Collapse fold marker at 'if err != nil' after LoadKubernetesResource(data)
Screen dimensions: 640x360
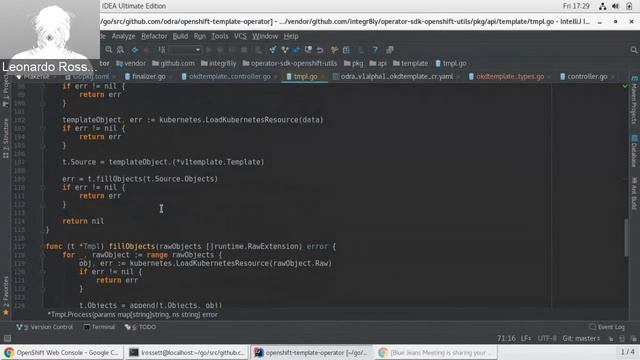pyautogui.click(x=43, y=128)
